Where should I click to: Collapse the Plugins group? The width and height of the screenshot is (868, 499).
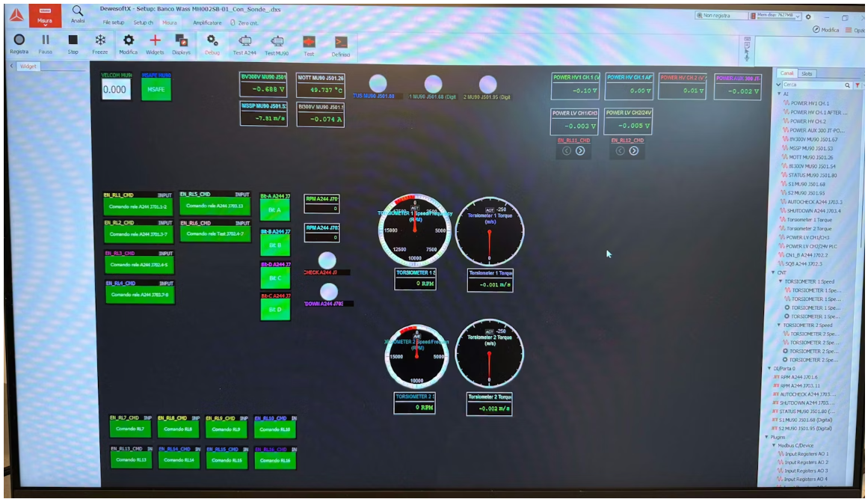click(x=767, y=437)
